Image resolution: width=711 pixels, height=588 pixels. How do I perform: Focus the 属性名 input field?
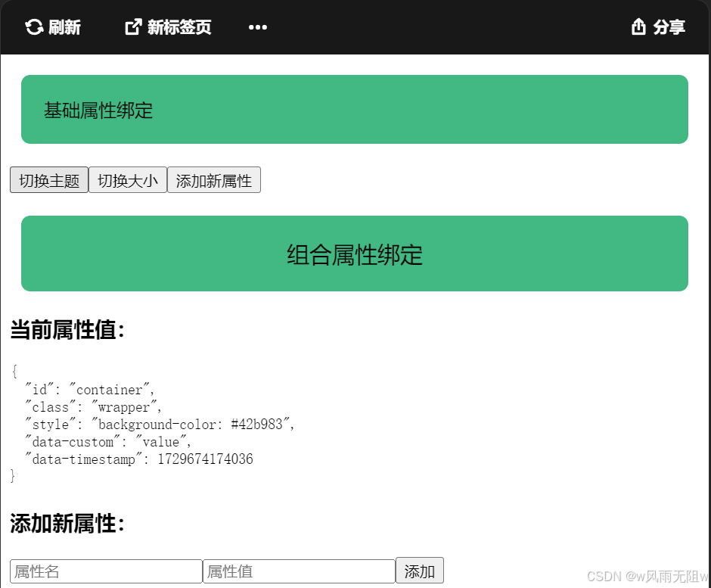106,571
